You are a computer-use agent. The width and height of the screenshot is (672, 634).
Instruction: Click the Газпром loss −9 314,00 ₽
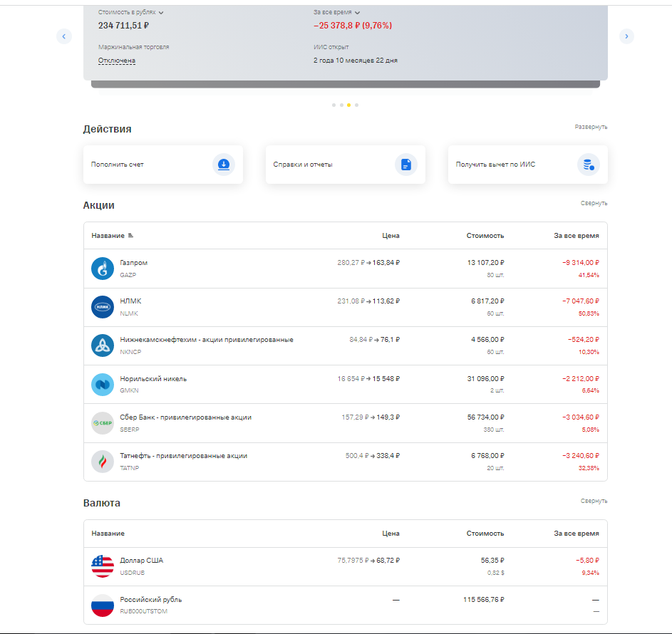point(581,263)
